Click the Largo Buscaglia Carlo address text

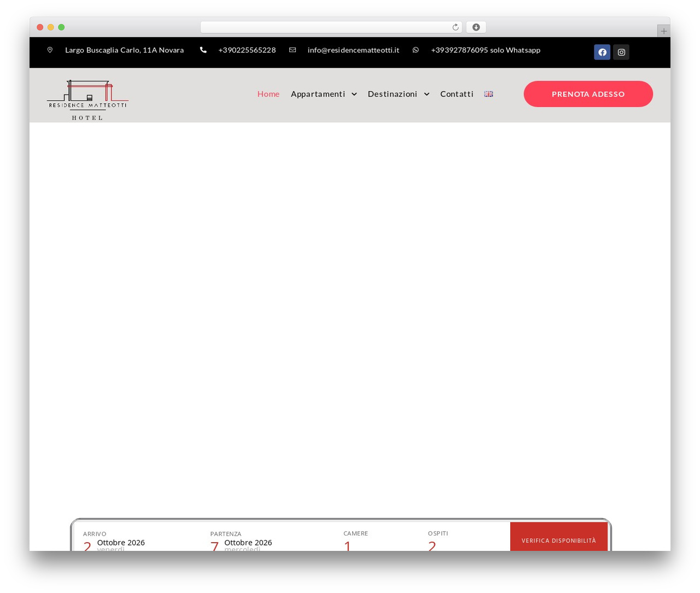pos(124,50)
